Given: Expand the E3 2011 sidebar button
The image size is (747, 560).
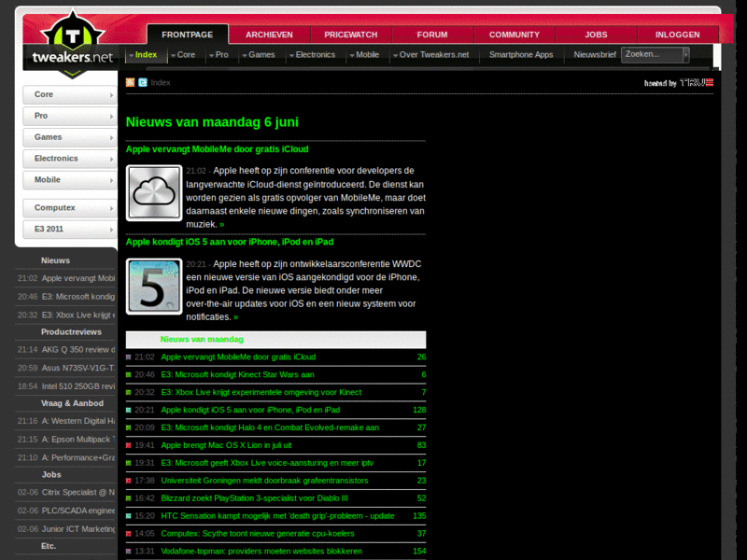Looking at the screenshot, I should tap(69, 229).
